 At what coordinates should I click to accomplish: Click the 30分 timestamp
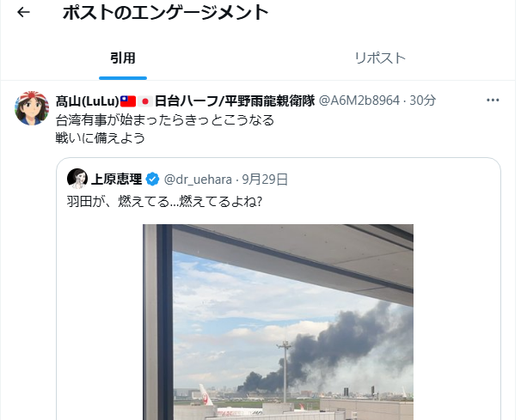click(422, 100)
